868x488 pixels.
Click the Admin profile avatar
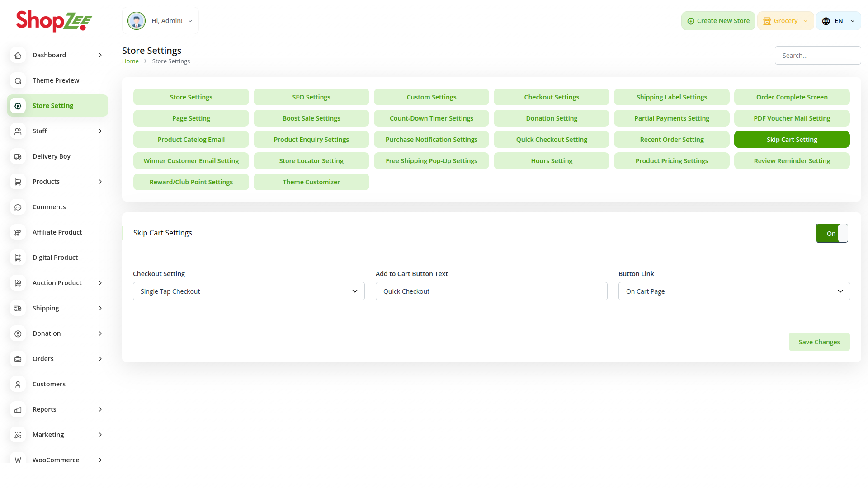pyautogui.click(x=137, y=21)
